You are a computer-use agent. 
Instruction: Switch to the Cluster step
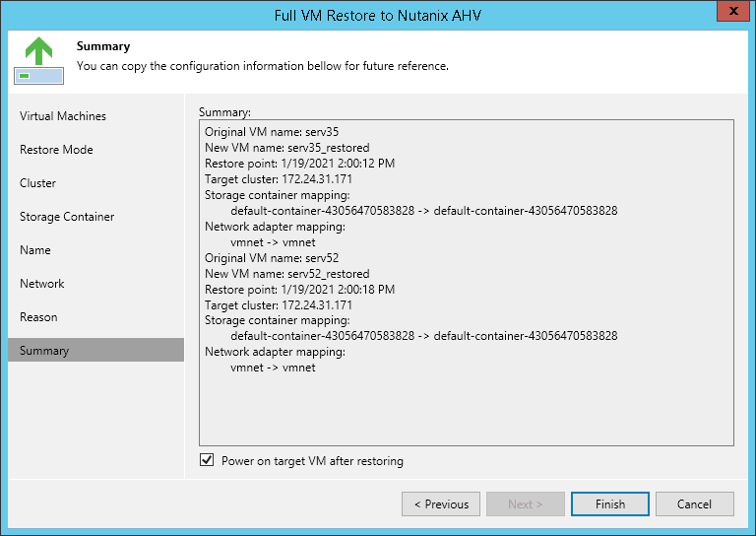coord(38,183)
